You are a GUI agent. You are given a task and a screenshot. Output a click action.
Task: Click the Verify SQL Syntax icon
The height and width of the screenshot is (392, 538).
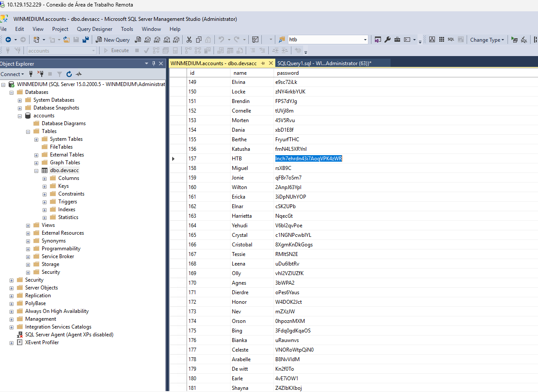(x=524, y=40)
